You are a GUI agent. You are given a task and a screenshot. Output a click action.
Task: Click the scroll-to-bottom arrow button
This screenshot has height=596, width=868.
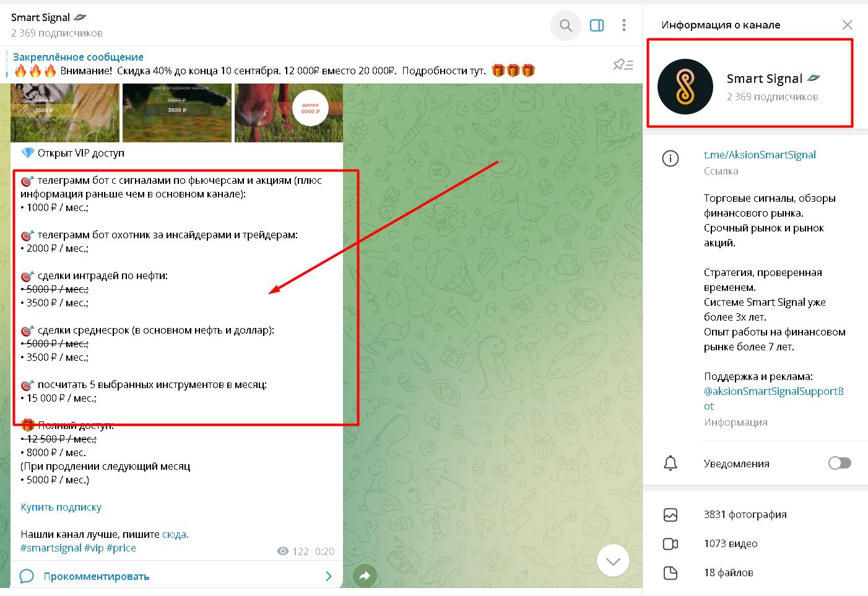tap(613, 561)
